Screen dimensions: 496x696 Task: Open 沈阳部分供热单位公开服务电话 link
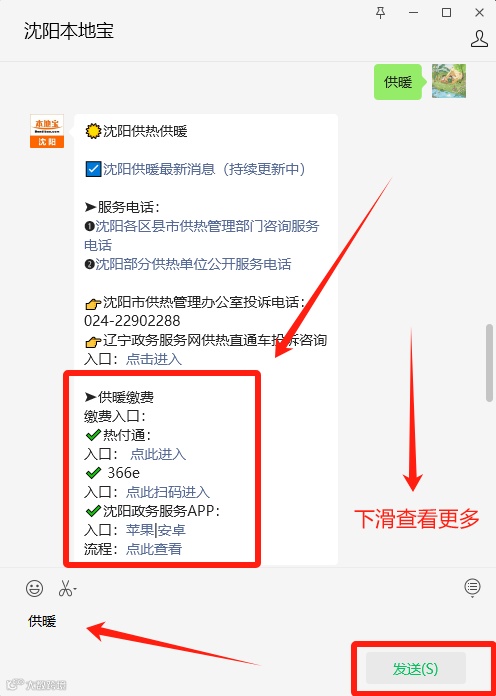[x=193, y=264]
